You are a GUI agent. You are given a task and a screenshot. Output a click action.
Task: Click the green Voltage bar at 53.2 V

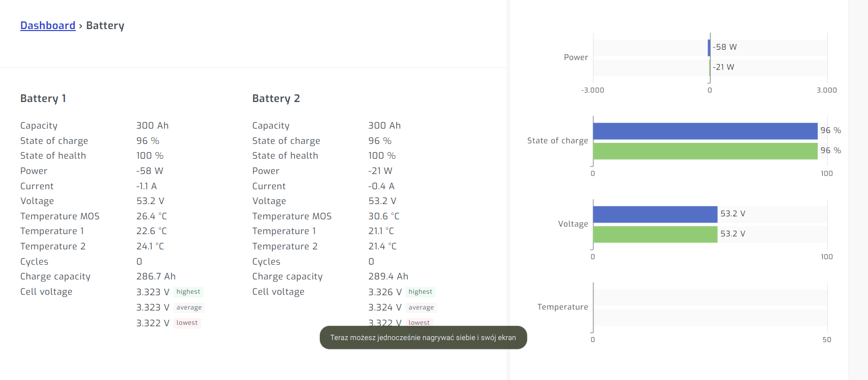click(655, 234)
